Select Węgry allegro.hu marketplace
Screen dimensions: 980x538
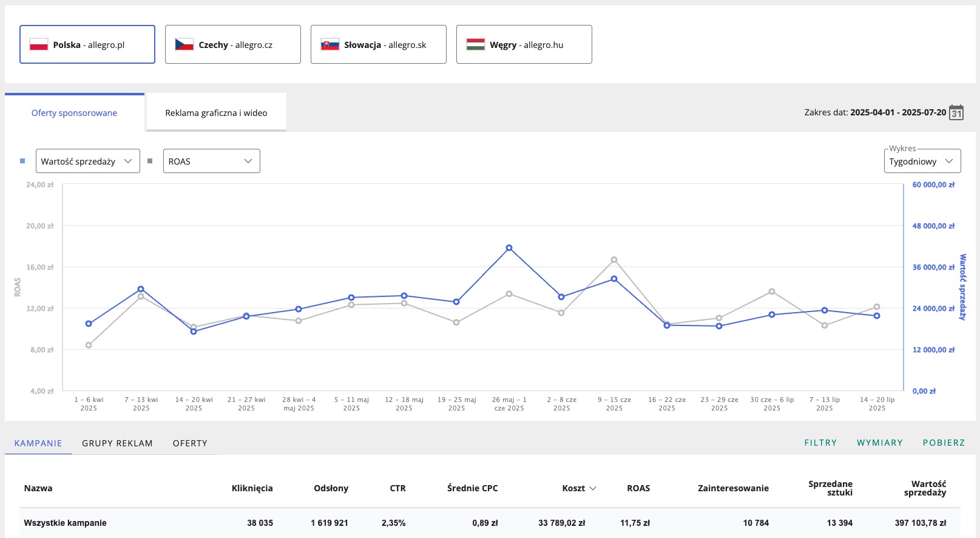point(524,44)
